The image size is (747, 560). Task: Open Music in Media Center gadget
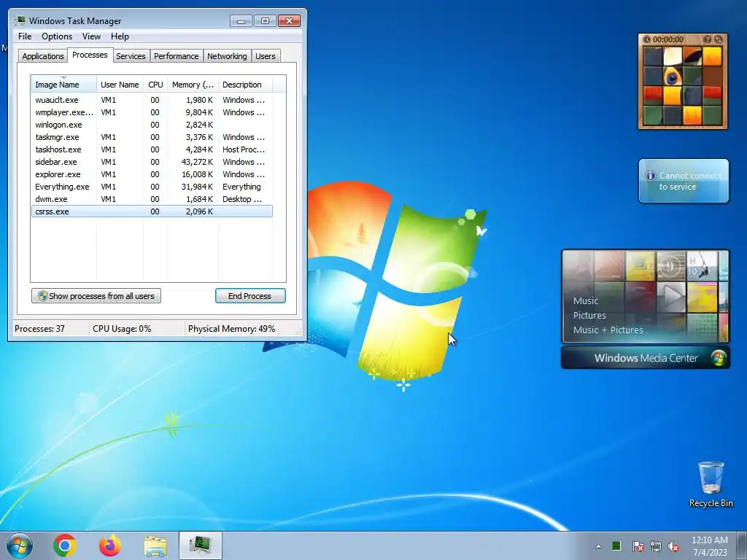click(586, 301)
